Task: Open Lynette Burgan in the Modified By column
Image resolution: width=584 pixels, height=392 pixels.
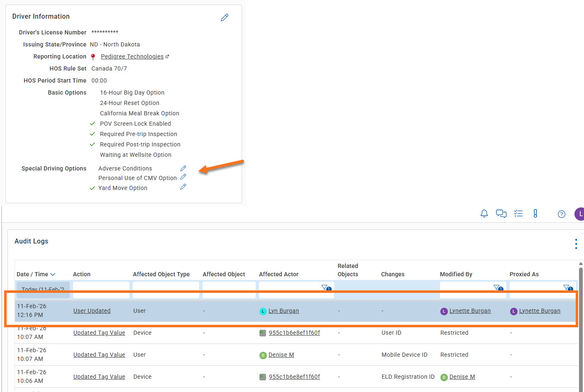Action: click(470, 311)
